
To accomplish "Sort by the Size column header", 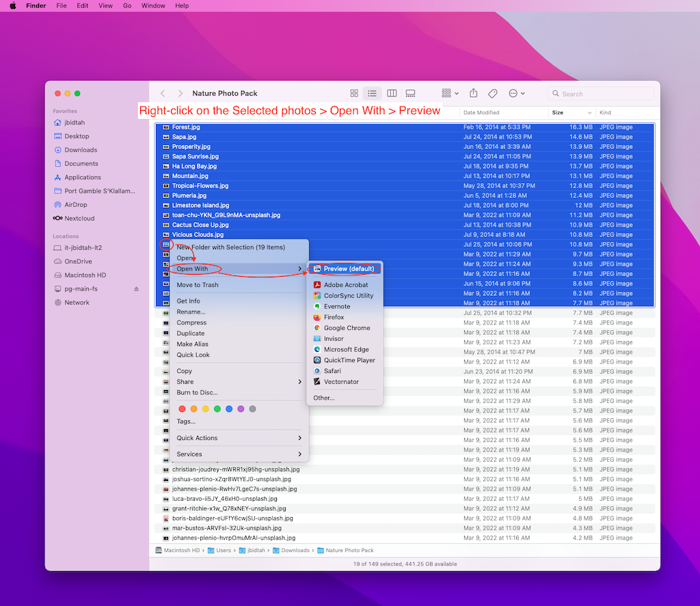I will click(x=571, y=113).
